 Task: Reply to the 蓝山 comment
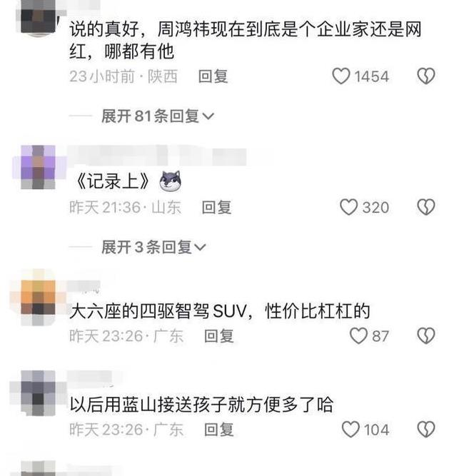[219, 430]
